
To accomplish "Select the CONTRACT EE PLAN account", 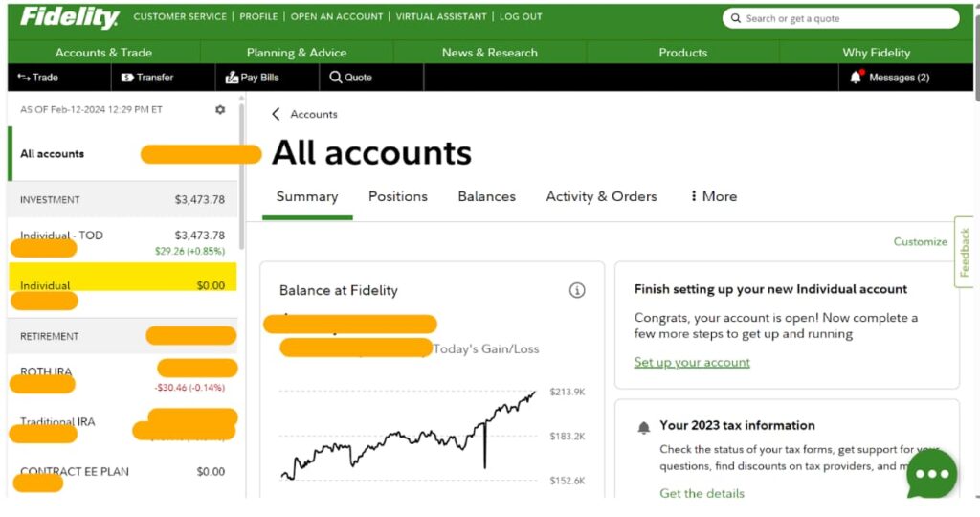I will click(x=123, y=476).
